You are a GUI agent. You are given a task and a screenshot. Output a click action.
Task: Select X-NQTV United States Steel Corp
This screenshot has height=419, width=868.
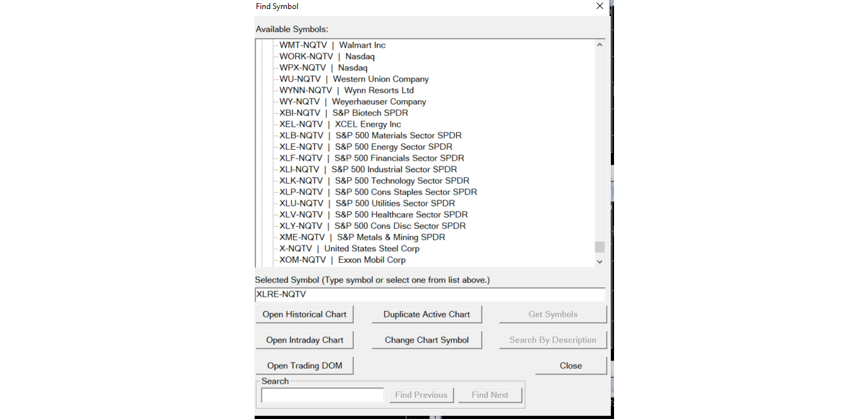click(349, 249)
